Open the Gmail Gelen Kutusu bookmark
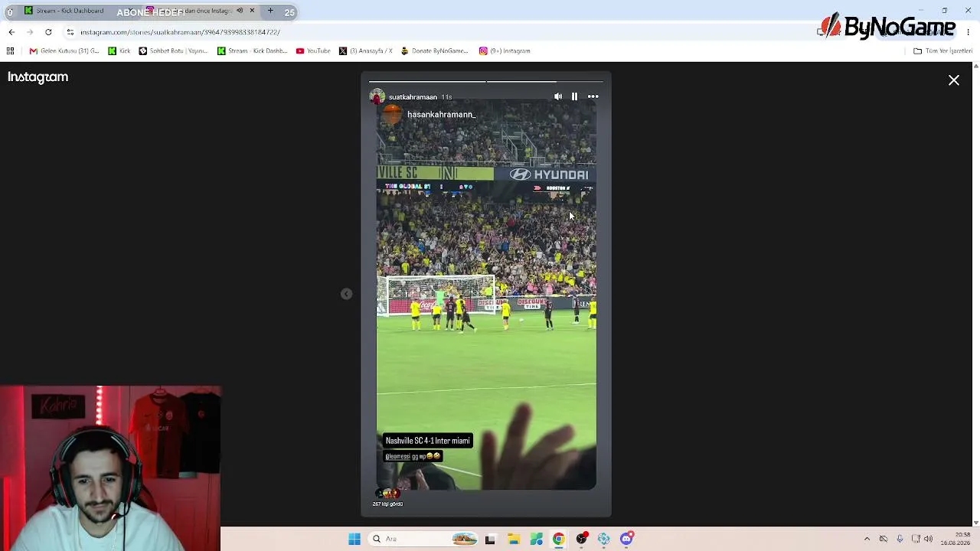Screen dimensions: 980x551 point(64,51)
